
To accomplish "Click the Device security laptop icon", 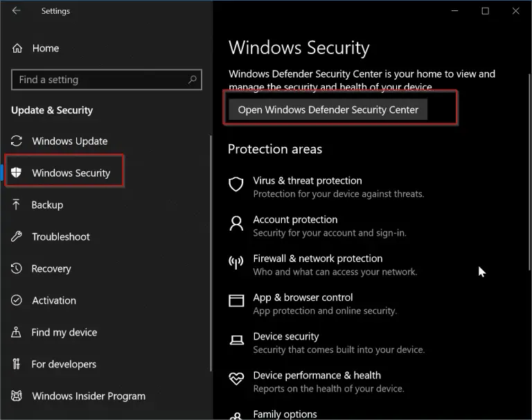I will point(236,340).
